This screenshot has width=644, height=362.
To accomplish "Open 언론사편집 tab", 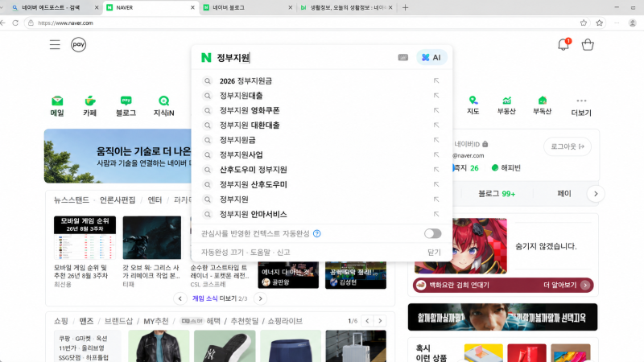I will click(x=118, y=200).
